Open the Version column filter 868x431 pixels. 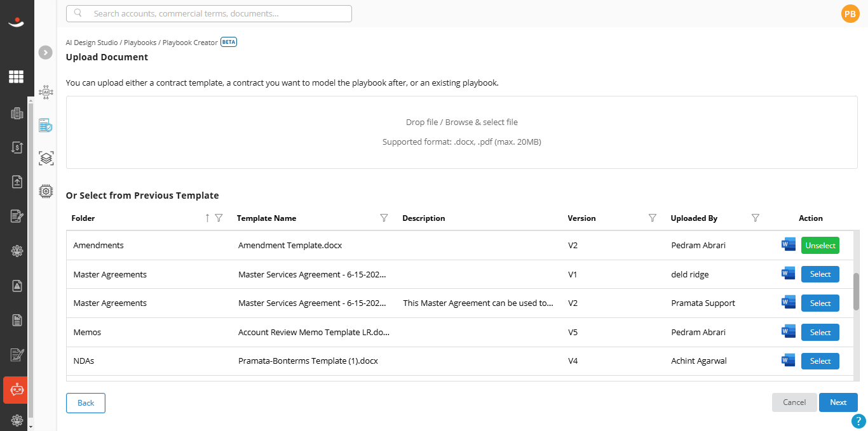coord(652,218)
